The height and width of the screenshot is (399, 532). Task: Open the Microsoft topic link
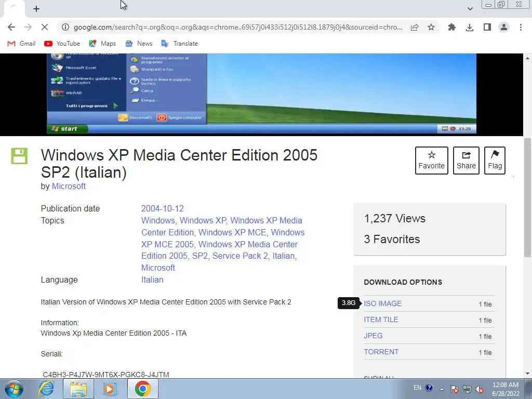point(158,268)
